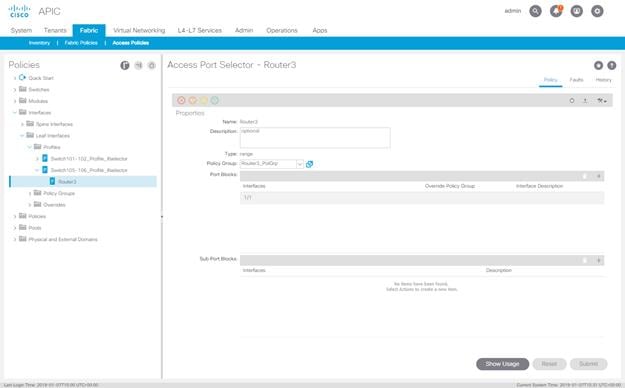Click the Port Blocks add plus icon

pyautogui.click(x=598, y=176)
